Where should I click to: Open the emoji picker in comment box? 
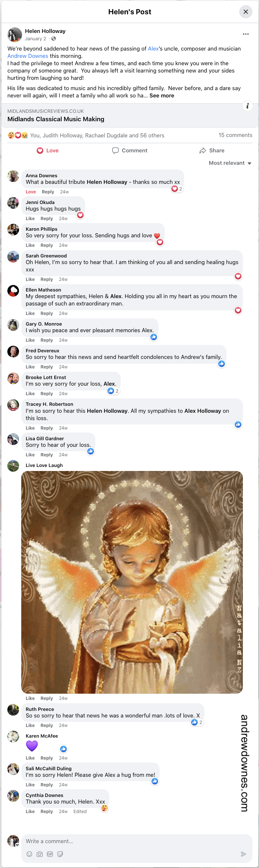(x=29, y=854)
